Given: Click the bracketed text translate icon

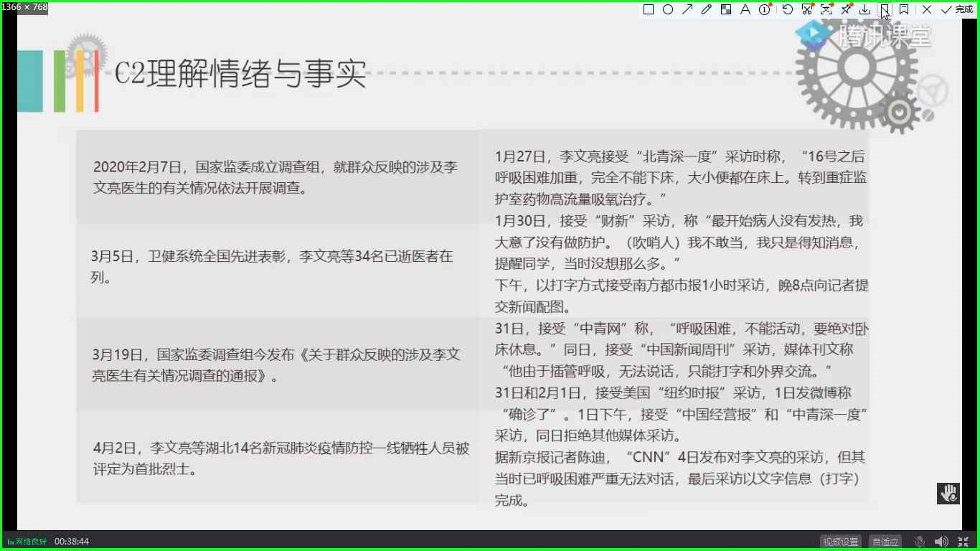Looking at the screenshot, I should coord(826,9).
